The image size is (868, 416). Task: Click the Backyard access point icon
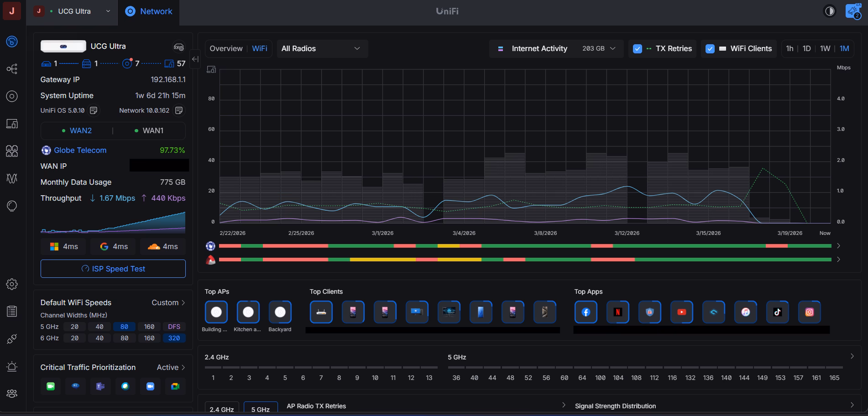280,312
